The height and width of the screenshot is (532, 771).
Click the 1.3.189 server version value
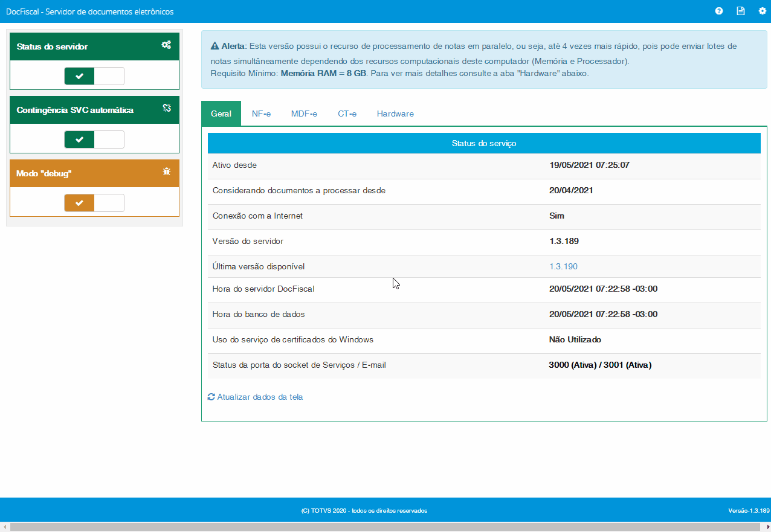(x=564, y=241)
